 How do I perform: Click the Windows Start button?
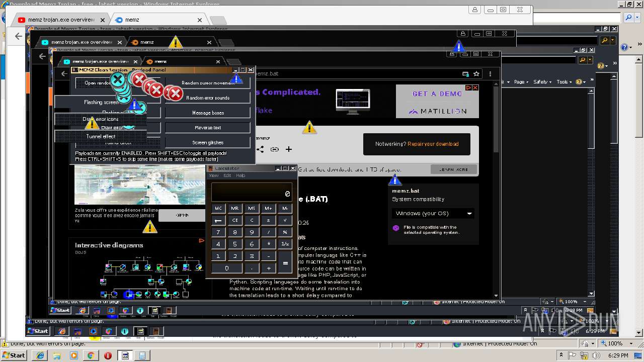click(x=14, y=355)
